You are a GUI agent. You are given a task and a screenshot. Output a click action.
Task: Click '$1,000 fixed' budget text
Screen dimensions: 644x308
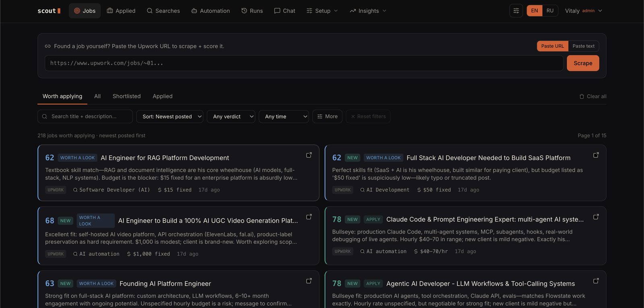click(x=149, y=254)
